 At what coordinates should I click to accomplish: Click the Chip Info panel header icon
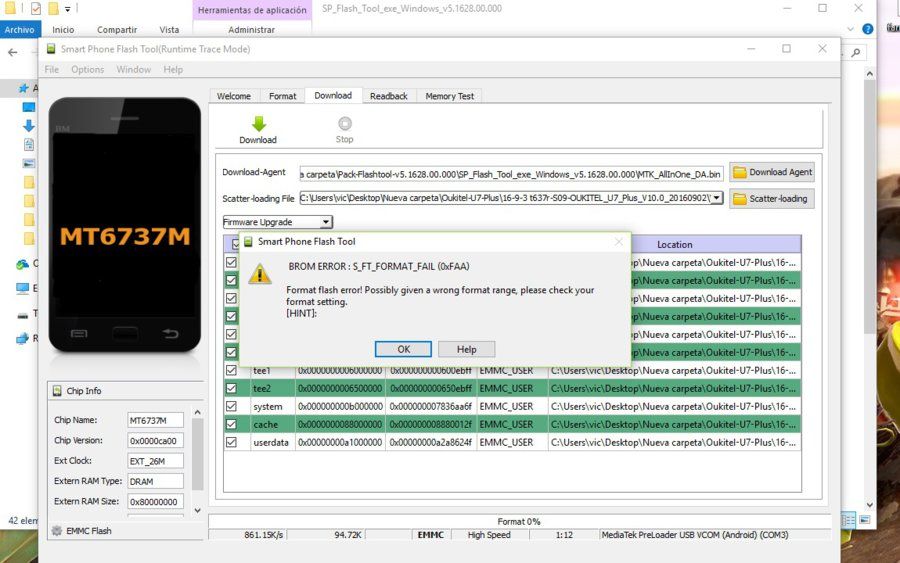point(57,391)
